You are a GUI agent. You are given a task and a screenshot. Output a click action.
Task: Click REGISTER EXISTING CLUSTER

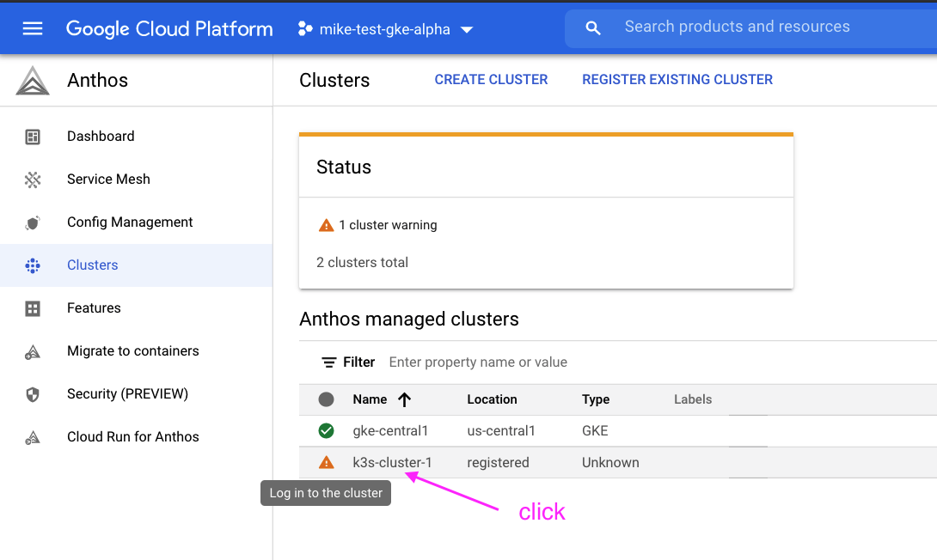tap(677, 79)
